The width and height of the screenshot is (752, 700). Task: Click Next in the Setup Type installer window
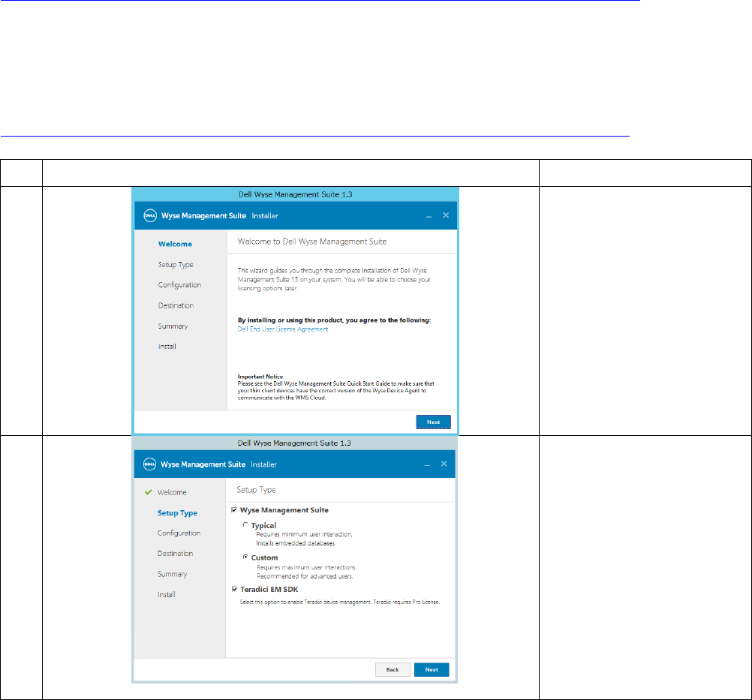(x=432, y=670)
